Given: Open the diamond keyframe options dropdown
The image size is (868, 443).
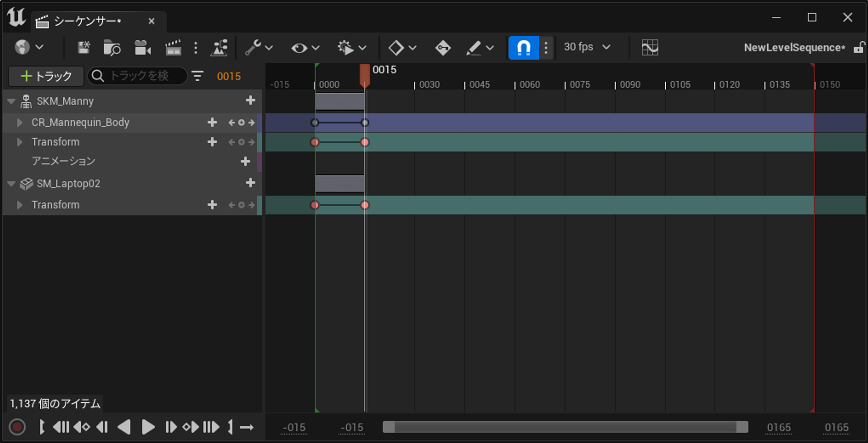Looking at the screenshot, I should pyautogui.click(x=402, y=47).
